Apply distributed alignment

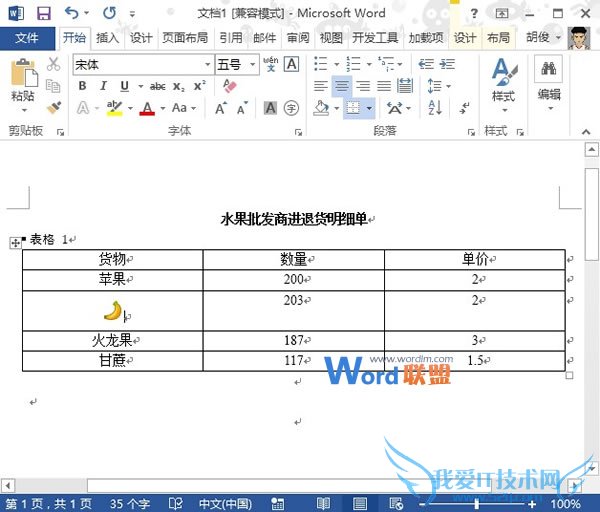(x=405, y=86)
